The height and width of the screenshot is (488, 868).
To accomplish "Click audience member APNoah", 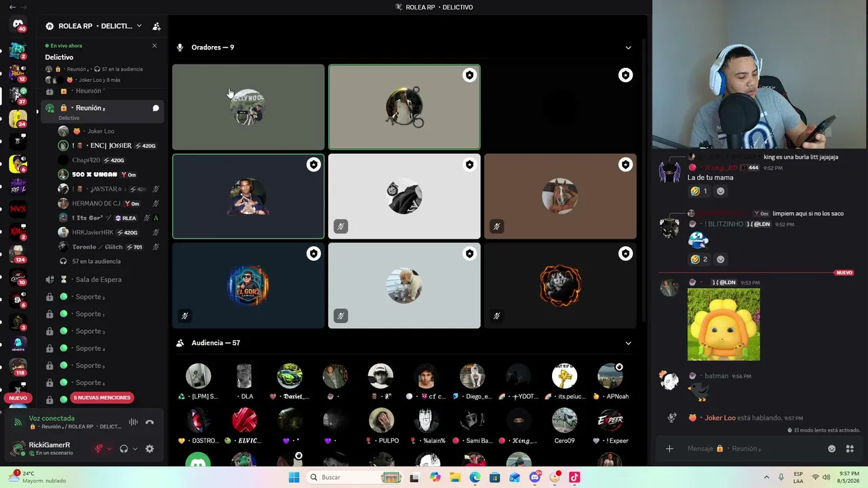I will [610, 382].
